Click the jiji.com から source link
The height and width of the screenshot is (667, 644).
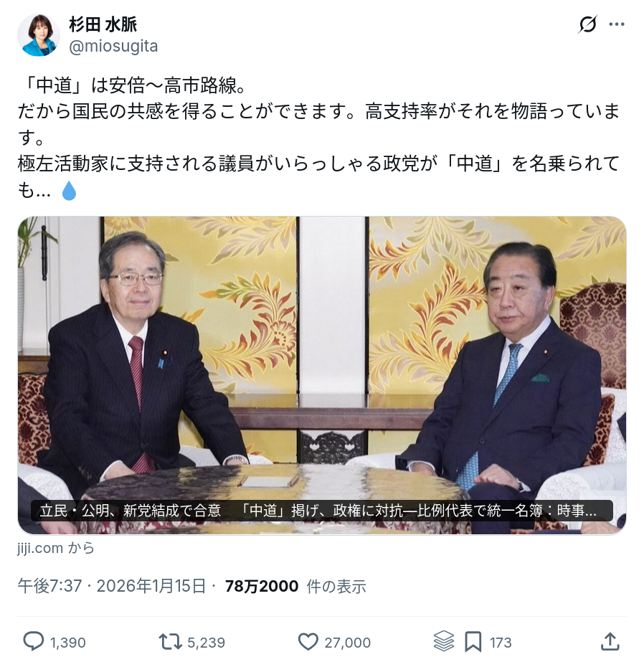[56, 548]
